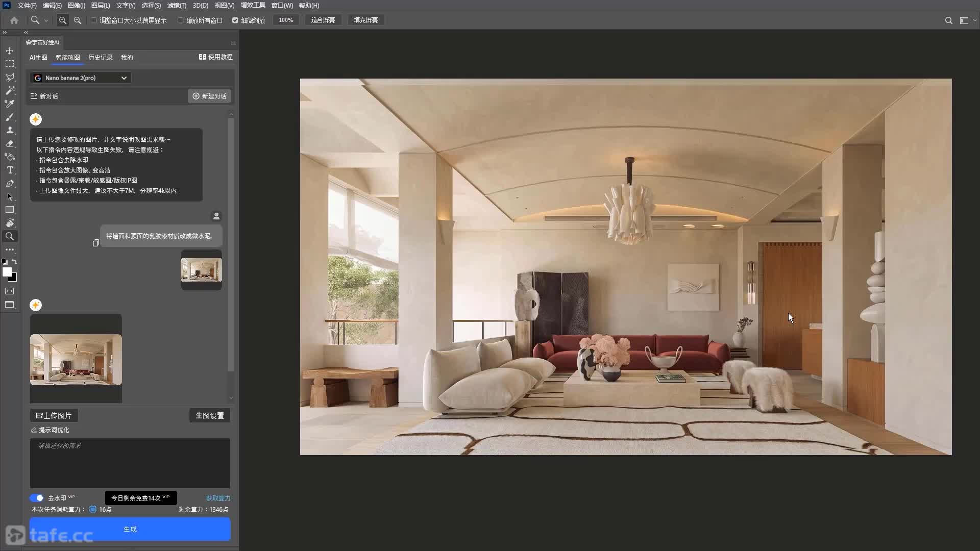Select the Move tool

10,51
